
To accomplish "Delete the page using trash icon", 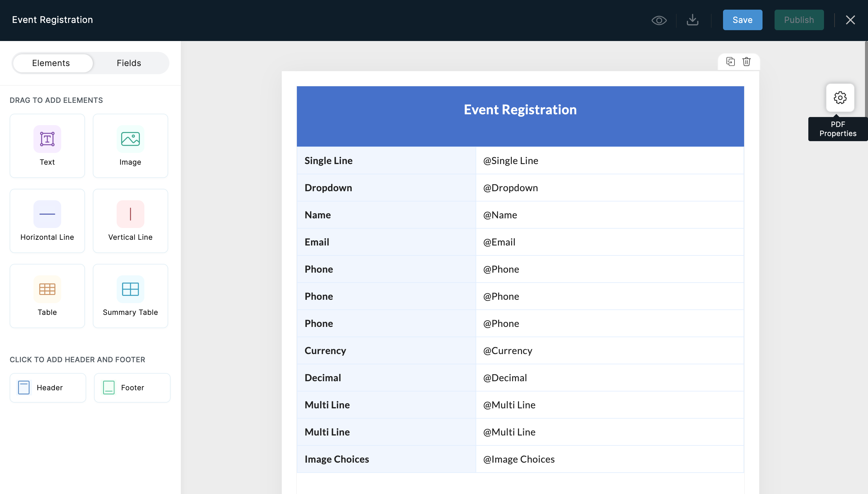I will [x=746, y=62].
